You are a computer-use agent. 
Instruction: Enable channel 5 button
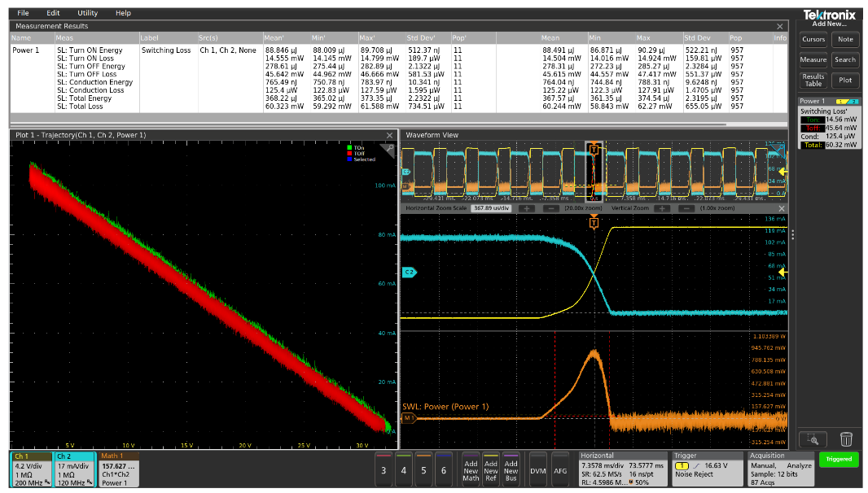point(423,470)
